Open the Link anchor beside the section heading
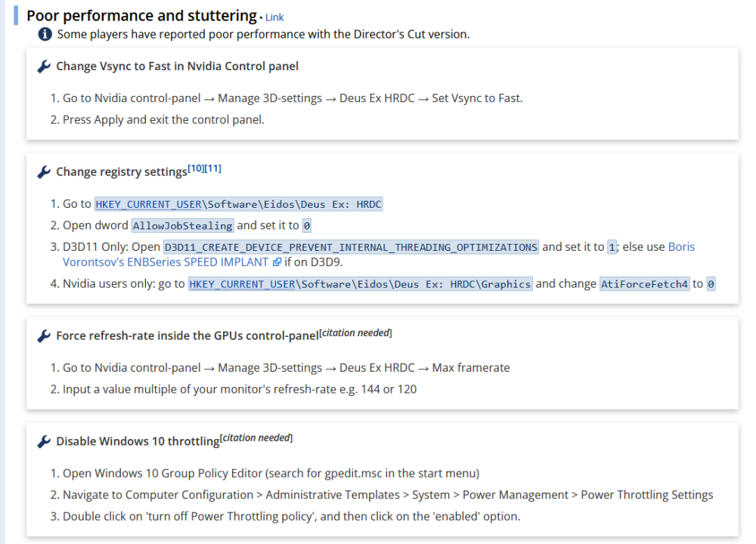 pyautogui.click(x=274, y=17)
